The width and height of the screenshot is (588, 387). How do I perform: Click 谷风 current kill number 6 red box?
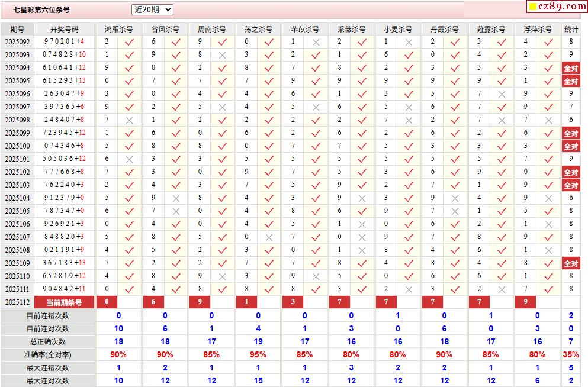(x=153, y=302)
